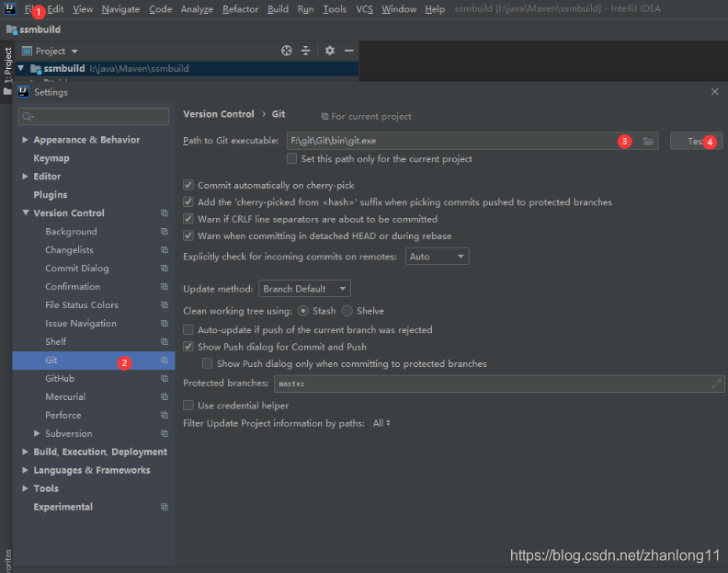This screenshot has height=573, width=728.
Task: Click per-project icon next to Confirmation
Action: [165, 287]
